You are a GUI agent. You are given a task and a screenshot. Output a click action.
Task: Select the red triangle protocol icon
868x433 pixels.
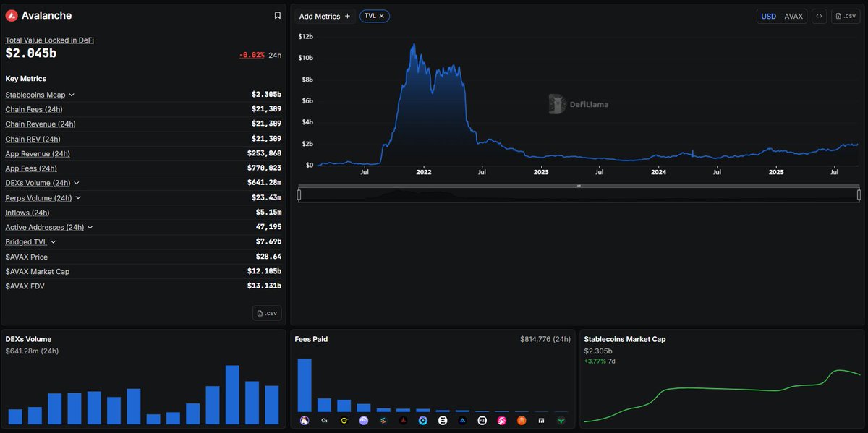point(403,420)
